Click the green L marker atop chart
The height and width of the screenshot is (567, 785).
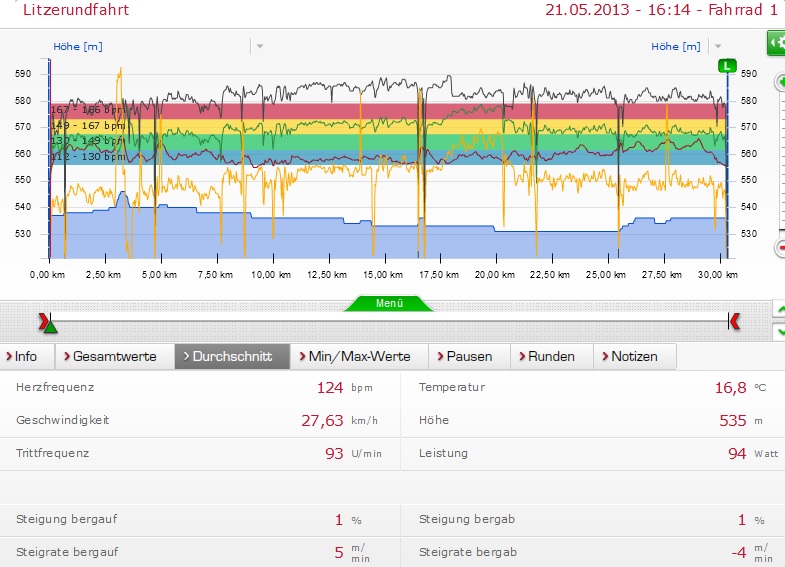pyautogui.click(x=727, y=66)
